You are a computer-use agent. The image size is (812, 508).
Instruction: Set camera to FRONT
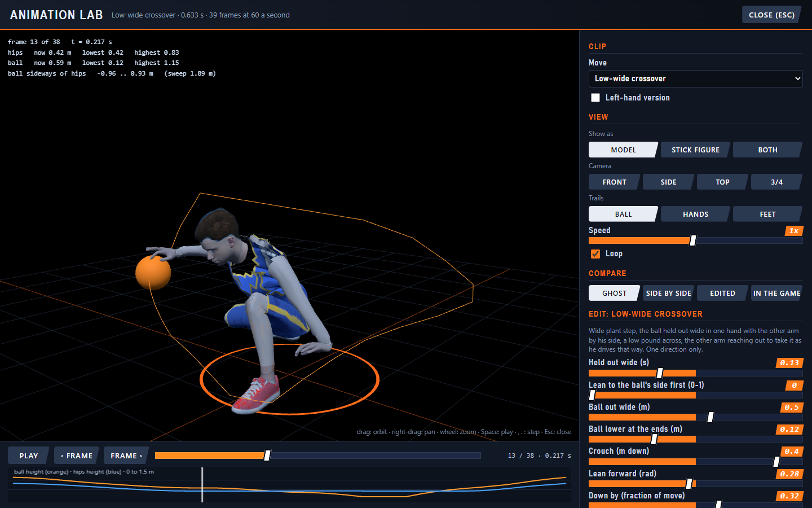(614, 182)
